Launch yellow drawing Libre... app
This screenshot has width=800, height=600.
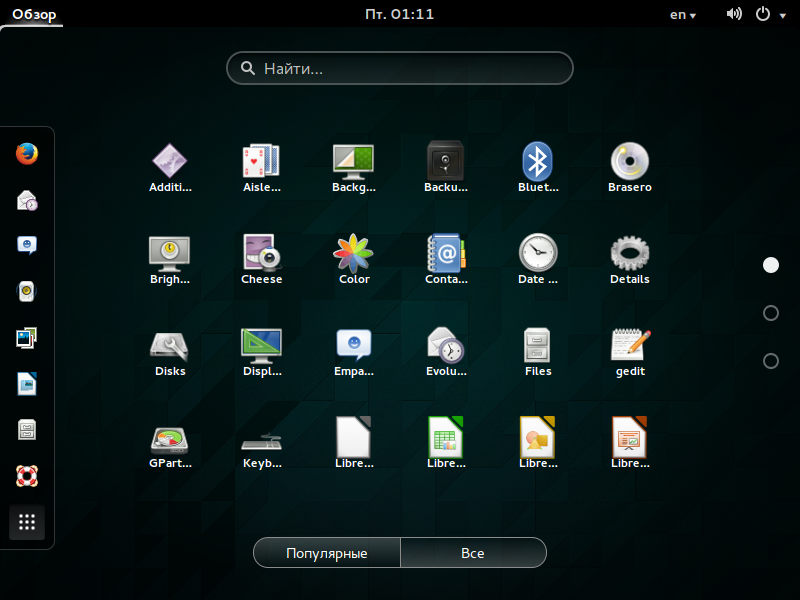point(538,443)
